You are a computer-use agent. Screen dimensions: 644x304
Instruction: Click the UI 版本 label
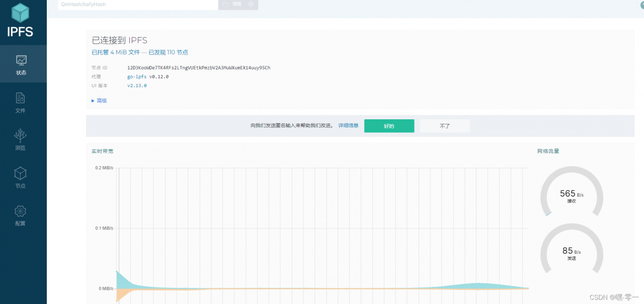click(x=100, y=86)
